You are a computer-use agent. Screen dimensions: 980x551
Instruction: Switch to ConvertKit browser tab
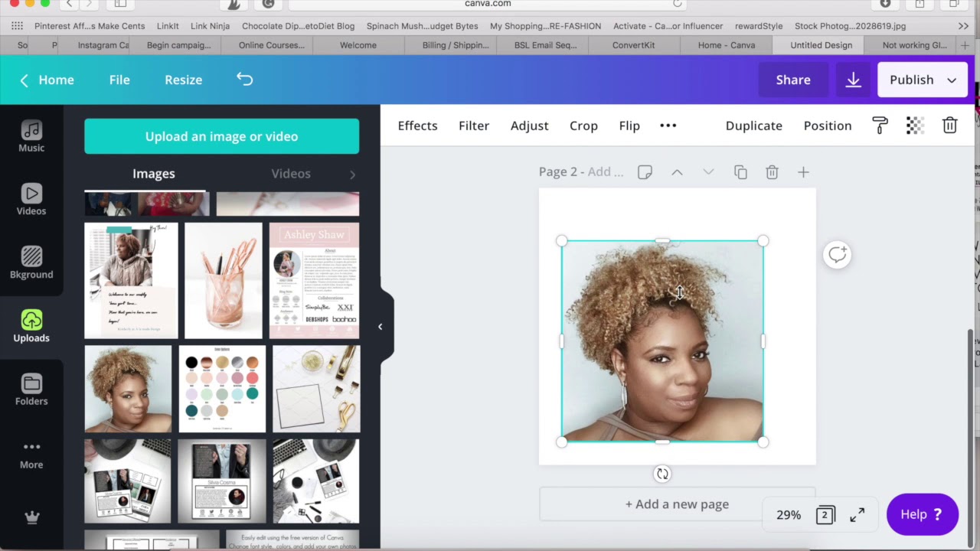click(x=633, y=45)
